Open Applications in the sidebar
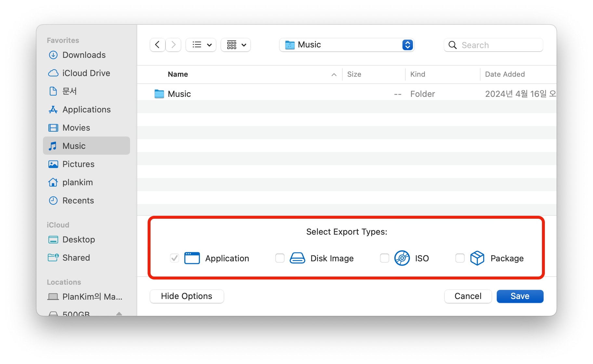This screenshot has height=364, width=593. point(86,110)
